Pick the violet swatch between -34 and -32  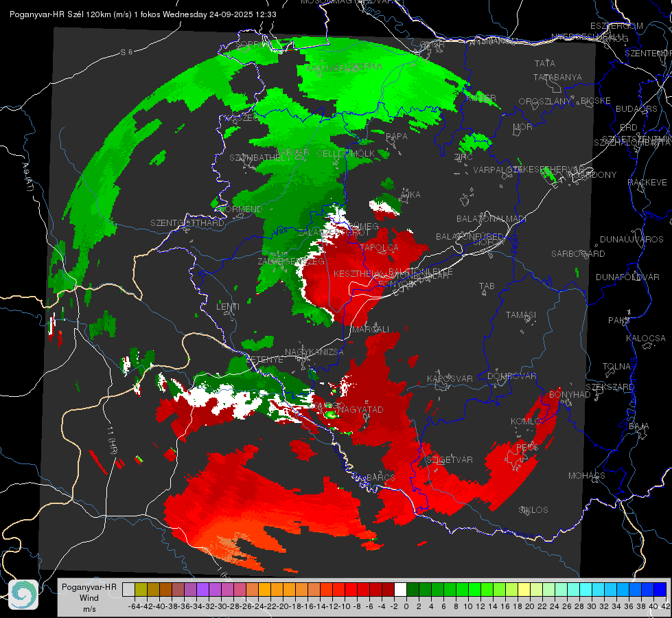202,589
